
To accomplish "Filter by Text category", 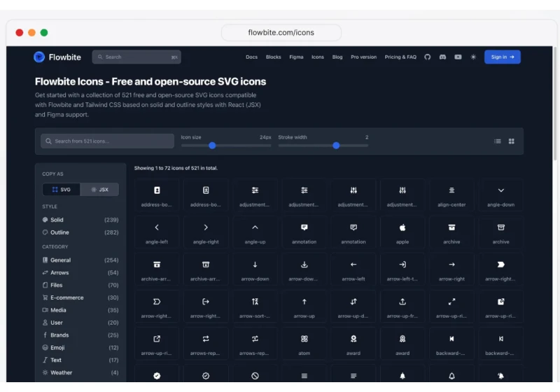I will pyautogui.click(x=80, y=360).
